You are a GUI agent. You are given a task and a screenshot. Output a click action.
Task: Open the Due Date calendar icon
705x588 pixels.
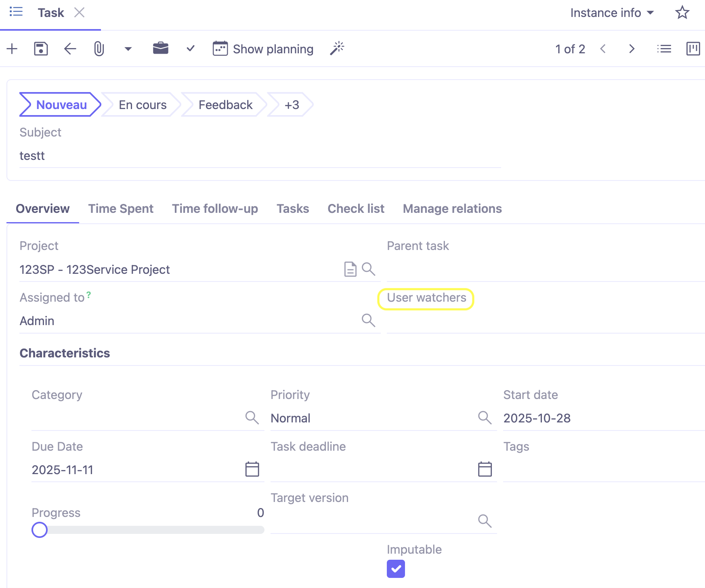point(252,469)
